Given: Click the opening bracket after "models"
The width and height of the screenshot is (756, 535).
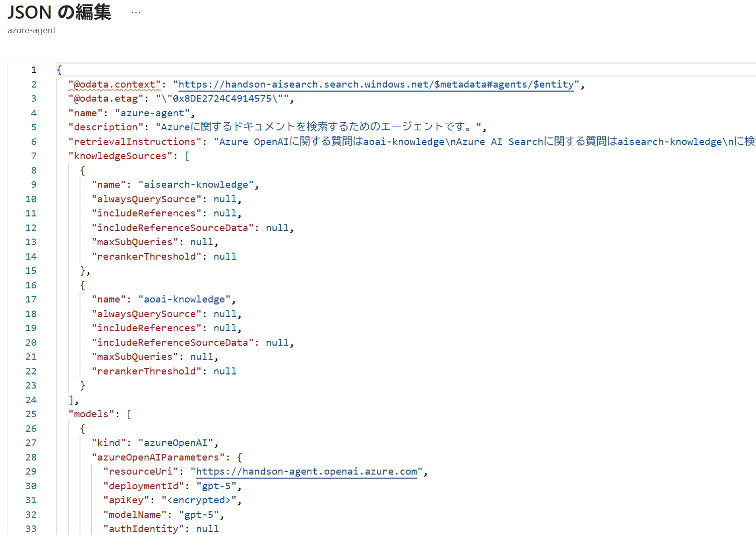Looking at the screenshot, I should point(129,414).
